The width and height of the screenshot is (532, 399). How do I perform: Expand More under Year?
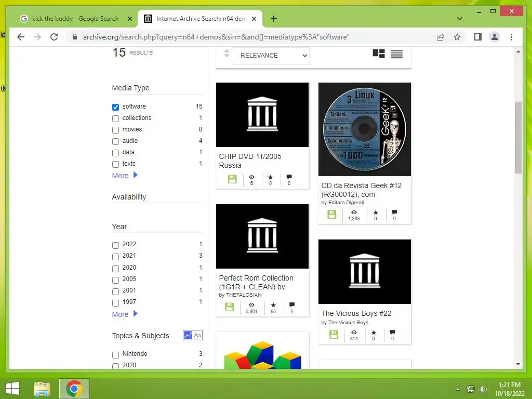point(125,314)
